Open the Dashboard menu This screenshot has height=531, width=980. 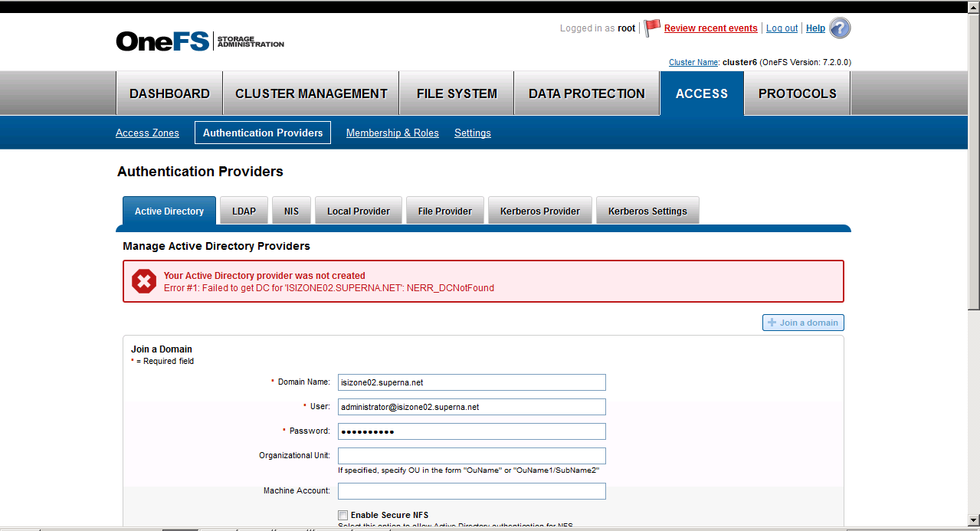[x=169, y=93]
